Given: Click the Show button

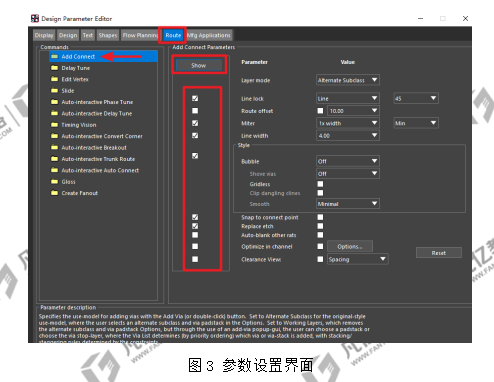Looking at the screenshot, I should [199, 65].
